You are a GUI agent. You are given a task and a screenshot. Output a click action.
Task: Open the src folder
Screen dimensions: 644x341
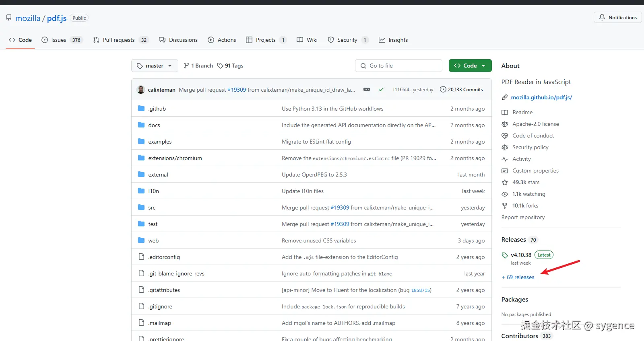point(152,208)
